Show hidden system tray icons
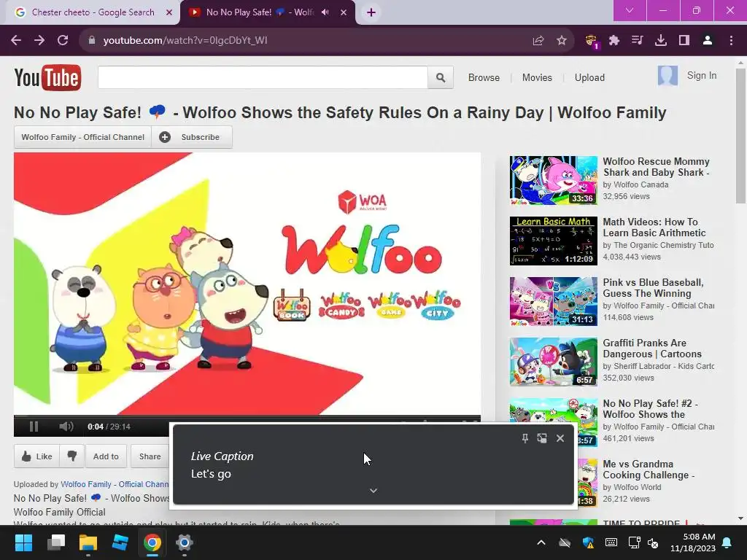The height and width of the screenshot is (560, 747). pos(541,542)
